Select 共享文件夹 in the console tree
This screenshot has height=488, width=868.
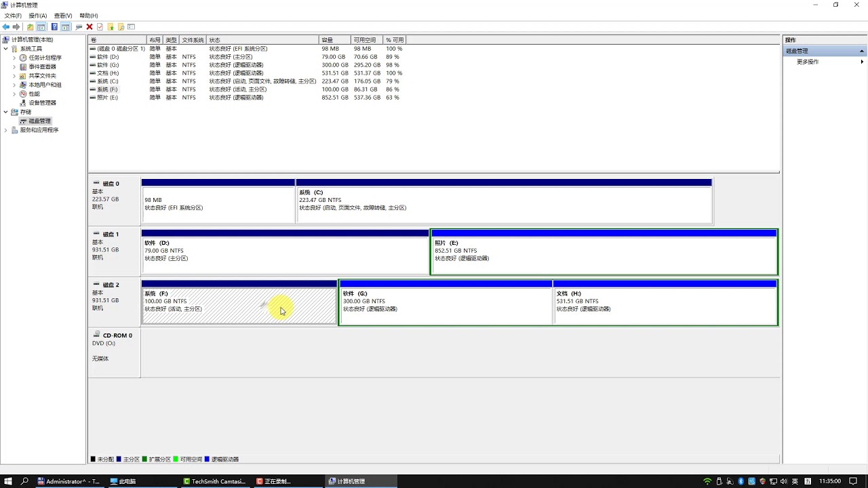[x=42, y=76]
